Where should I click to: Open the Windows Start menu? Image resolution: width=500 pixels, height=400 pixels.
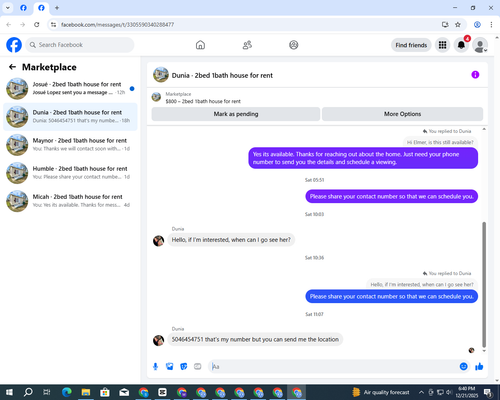pyautogui.click(x=9, y=392)
